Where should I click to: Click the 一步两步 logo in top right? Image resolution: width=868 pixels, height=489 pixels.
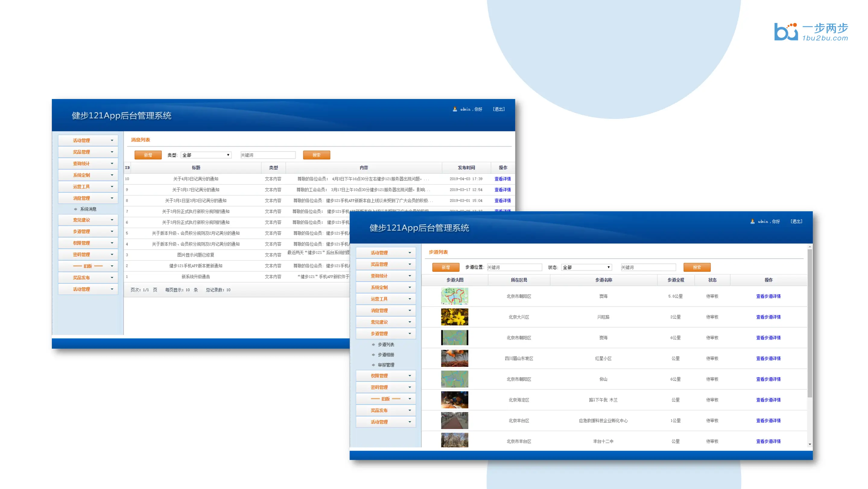point(811,32)
